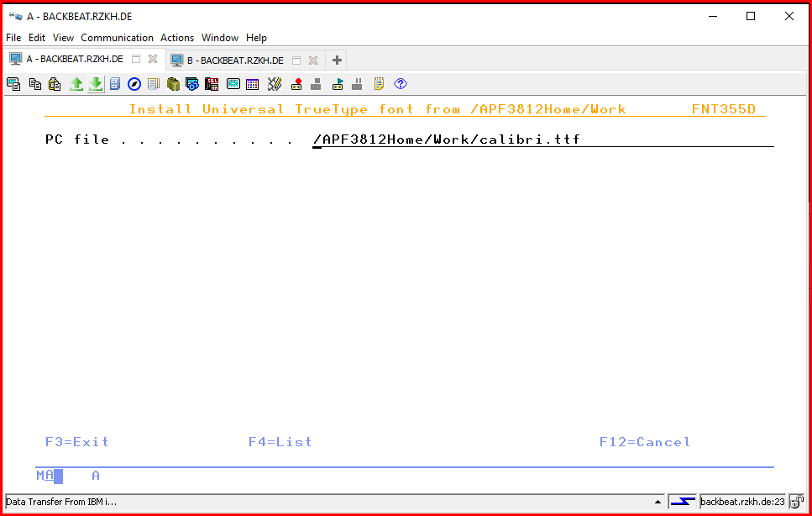
Task: Click the olive package toolbar icon
Action: click(x=174, y=84)
